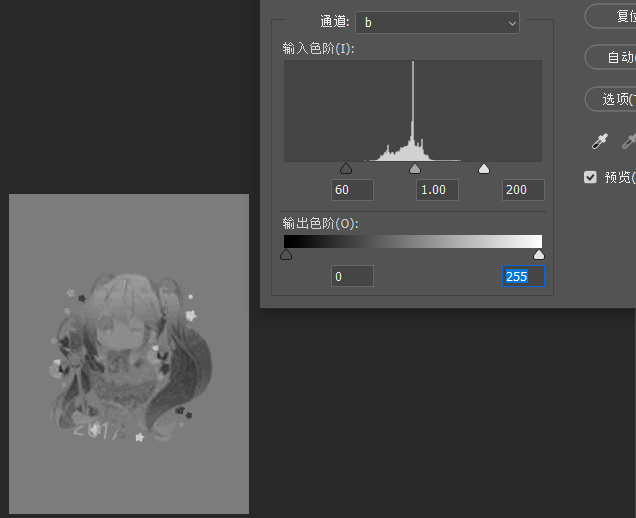Click the input shadow slider under histogram
Screen dimensions: 636x518
[346, 168]
